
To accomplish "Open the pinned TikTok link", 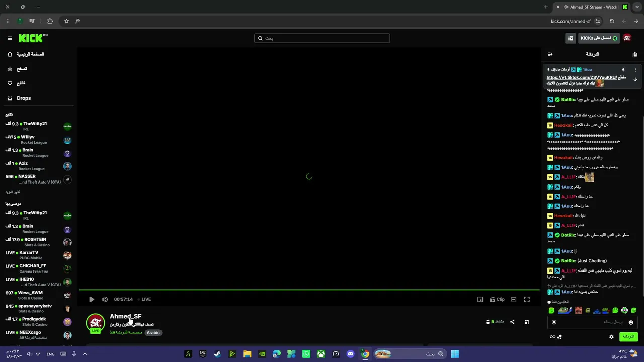I will point(582,77).
